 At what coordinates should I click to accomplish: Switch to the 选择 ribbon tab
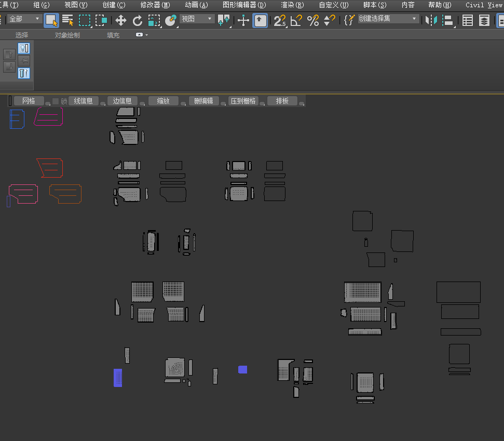click(x=21, y=35)
